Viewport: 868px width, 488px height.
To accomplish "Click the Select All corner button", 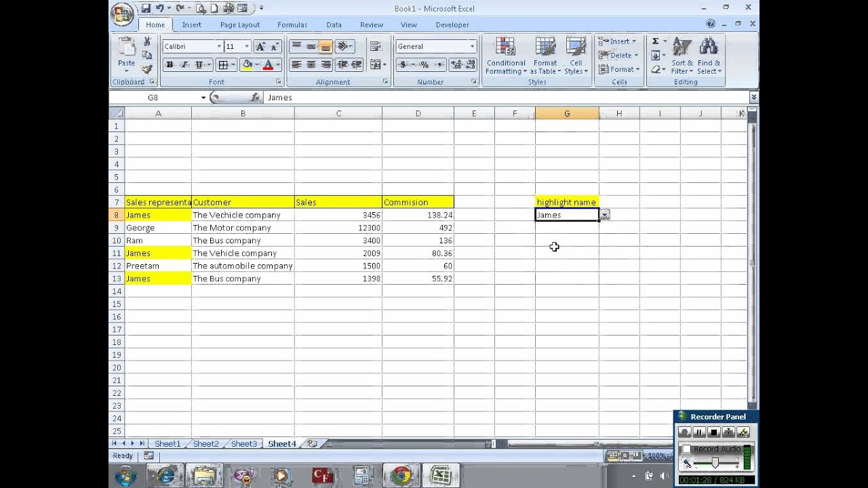I will pos(117,113).
